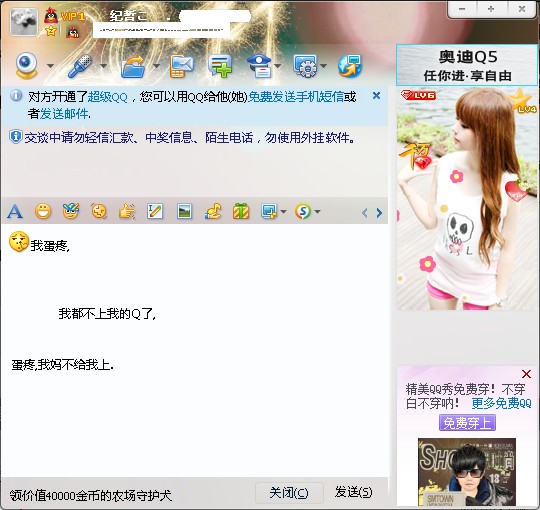This screenshot has width=540, height=510.
Task: Open the 发送邮件 link
Action: pyautogui.click(x=64, y=114)
